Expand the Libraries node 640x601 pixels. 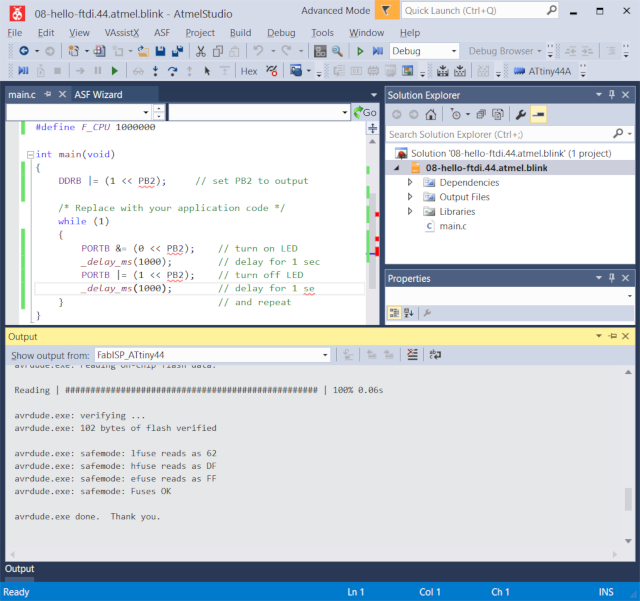tap(410, 211)
